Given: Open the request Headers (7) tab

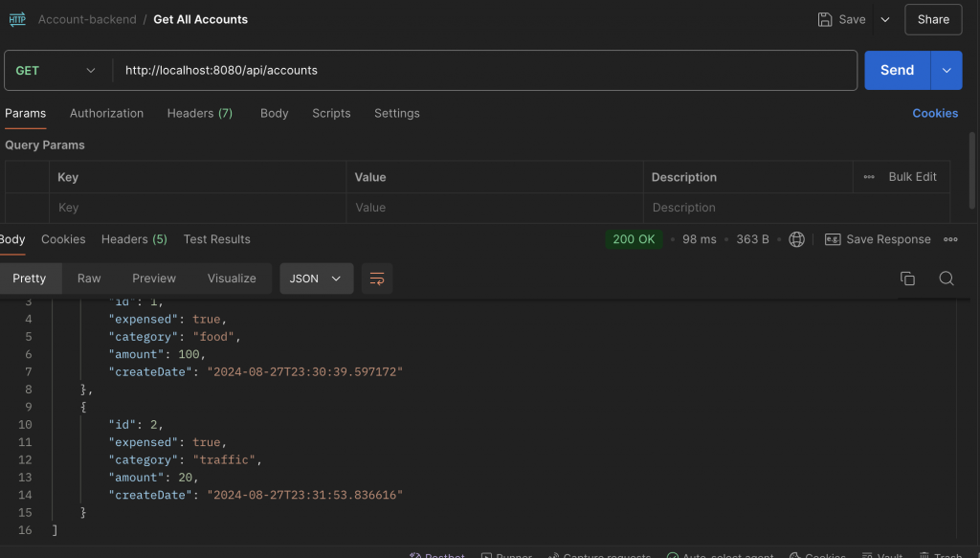Looking at the screenshot, I should pos(199,114).
